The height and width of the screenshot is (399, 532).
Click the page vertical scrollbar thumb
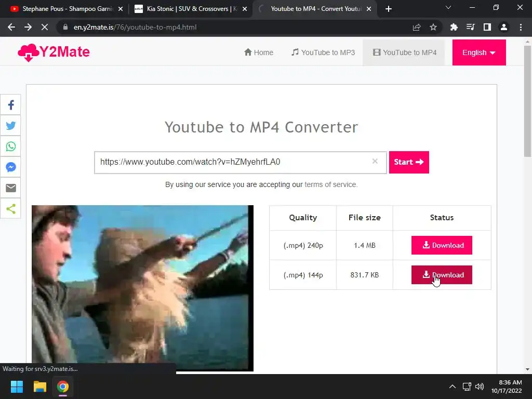click(x=527, y=101)
